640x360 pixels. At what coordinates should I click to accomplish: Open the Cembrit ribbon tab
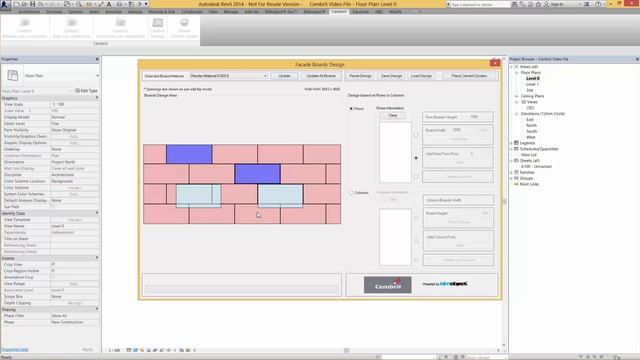[339, 12]
